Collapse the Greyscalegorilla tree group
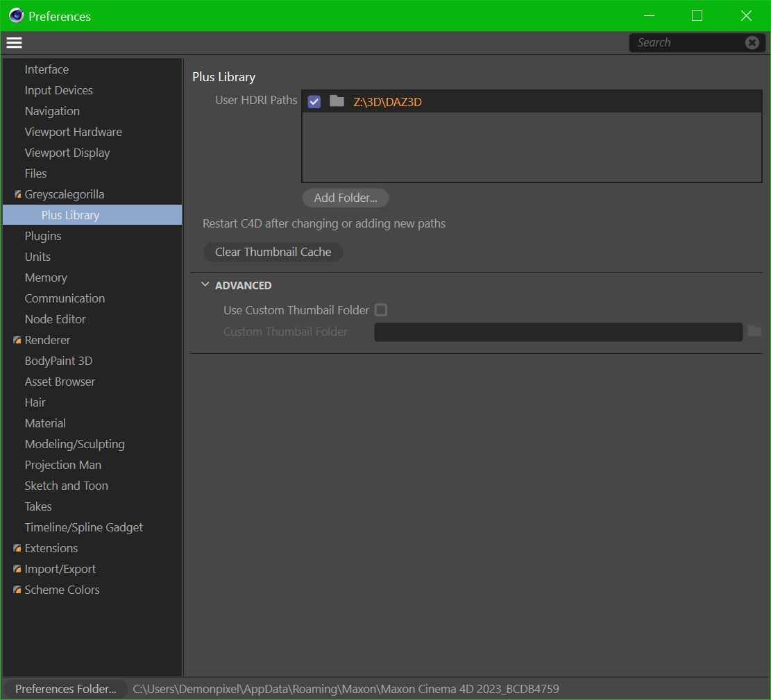The image size is (771, 700). point(17,195)
